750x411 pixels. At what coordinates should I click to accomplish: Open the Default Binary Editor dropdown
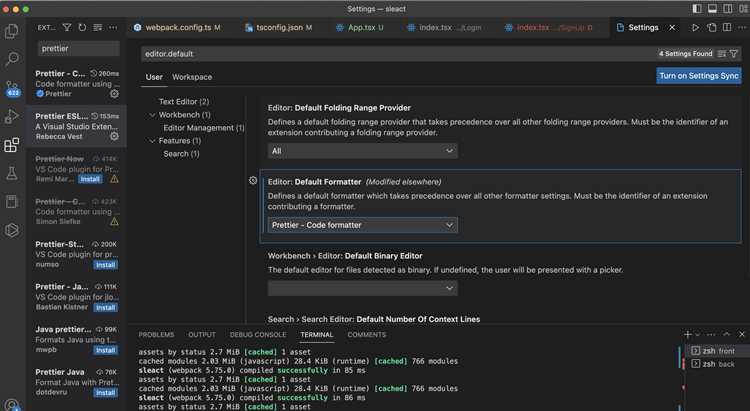click(x=363, y=288)
